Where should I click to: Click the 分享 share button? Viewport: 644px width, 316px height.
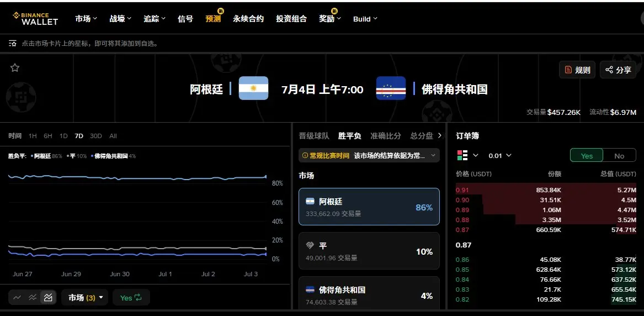[x=618, y=70]
